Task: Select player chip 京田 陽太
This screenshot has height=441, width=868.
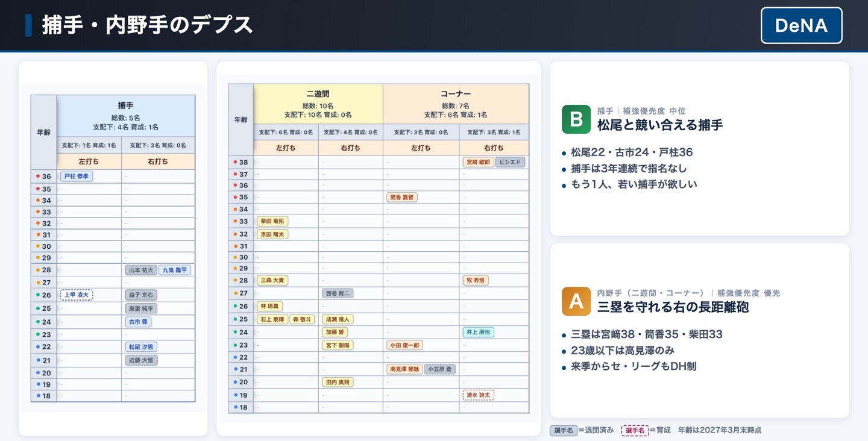Action: (x=272, y=234)
